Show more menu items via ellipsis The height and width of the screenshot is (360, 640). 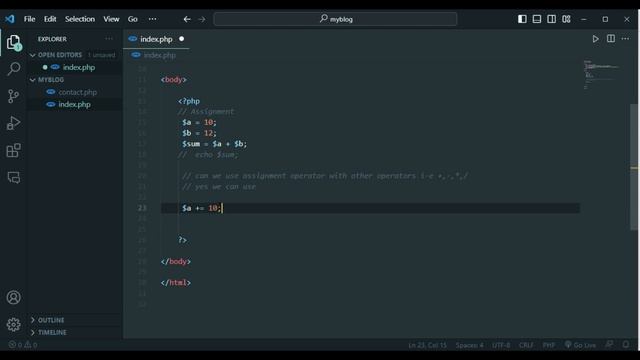(x=153, y=19)
